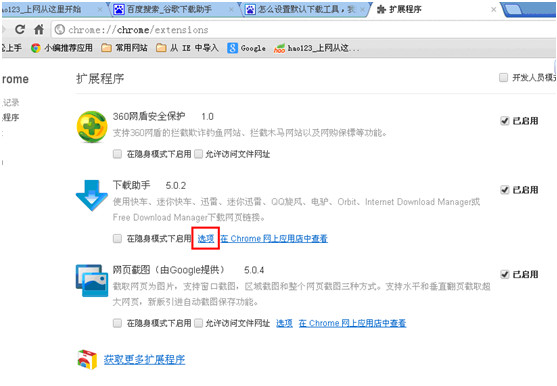Screen dimensions: 557x386
Task: Click version number 5.0.2
Action: [176, 186]
